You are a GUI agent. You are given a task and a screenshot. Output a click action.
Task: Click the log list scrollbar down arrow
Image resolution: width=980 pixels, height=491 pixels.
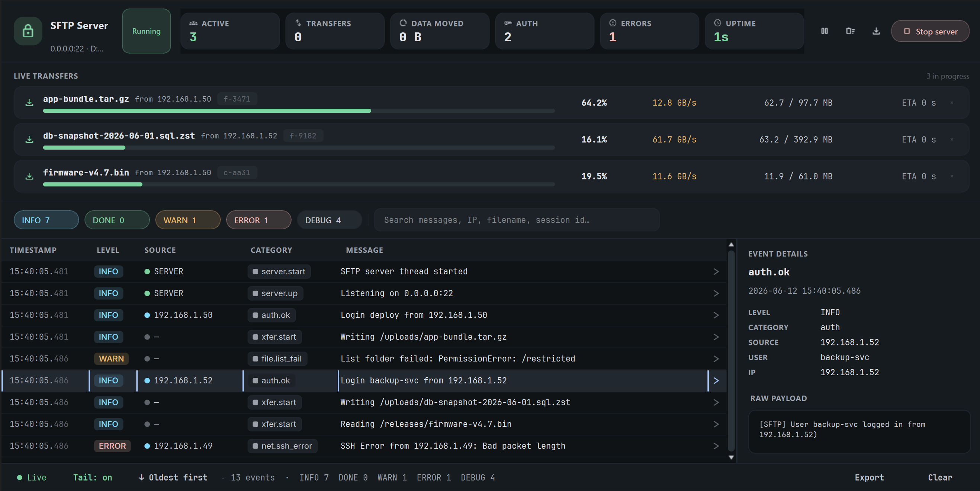tap(731, 457)
